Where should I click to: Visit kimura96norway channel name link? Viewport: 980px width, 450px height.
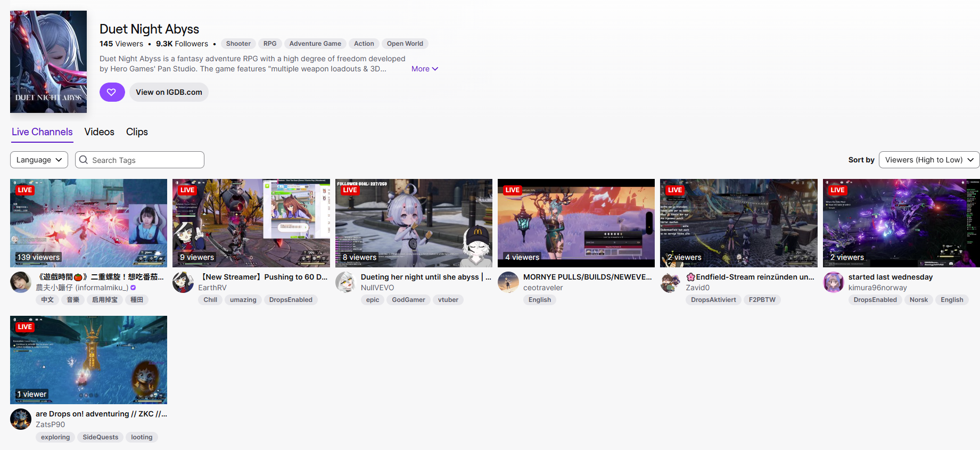coord(878,288)
